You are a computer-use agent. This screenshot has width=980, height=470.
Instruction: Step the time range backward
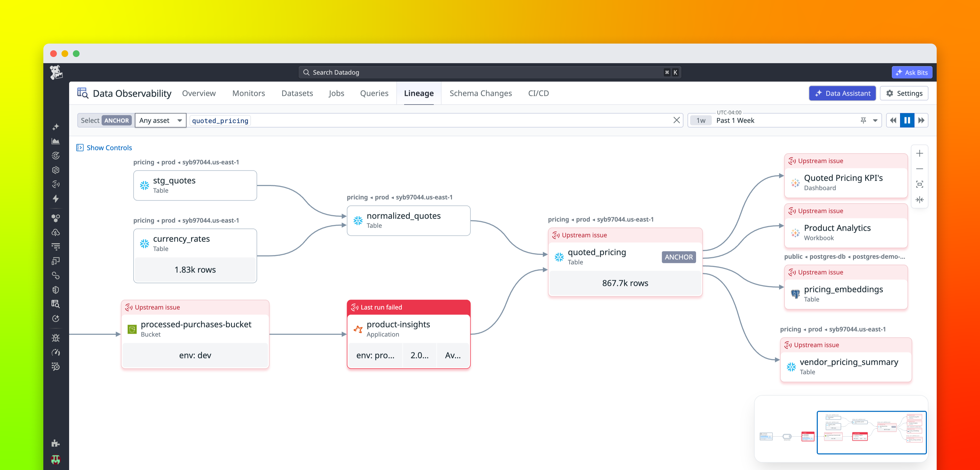click(x=893, y=121)
